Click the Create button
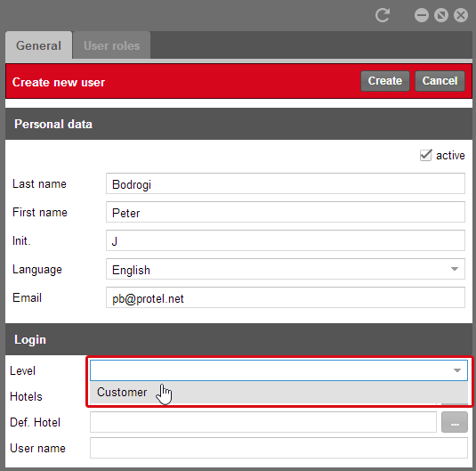The image size is (476, 471). (x=385, y=81)
